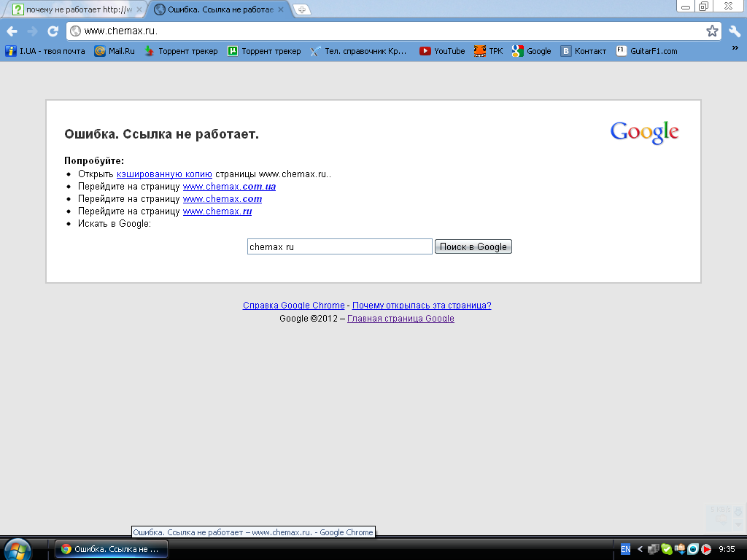Screen dimensions: 747x560
Task: Click the Google logo on the error page
Action: 644,132
